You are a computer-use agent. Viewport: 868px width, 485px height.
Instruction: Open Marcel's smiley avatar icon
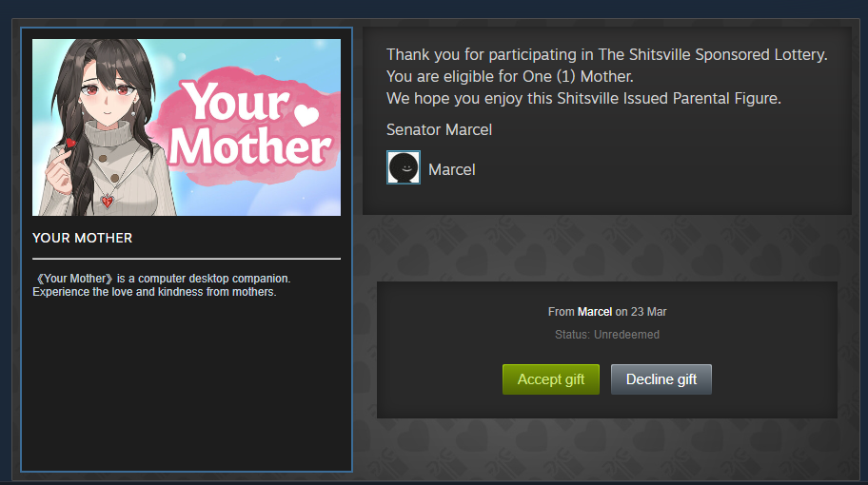coord(404,167)
